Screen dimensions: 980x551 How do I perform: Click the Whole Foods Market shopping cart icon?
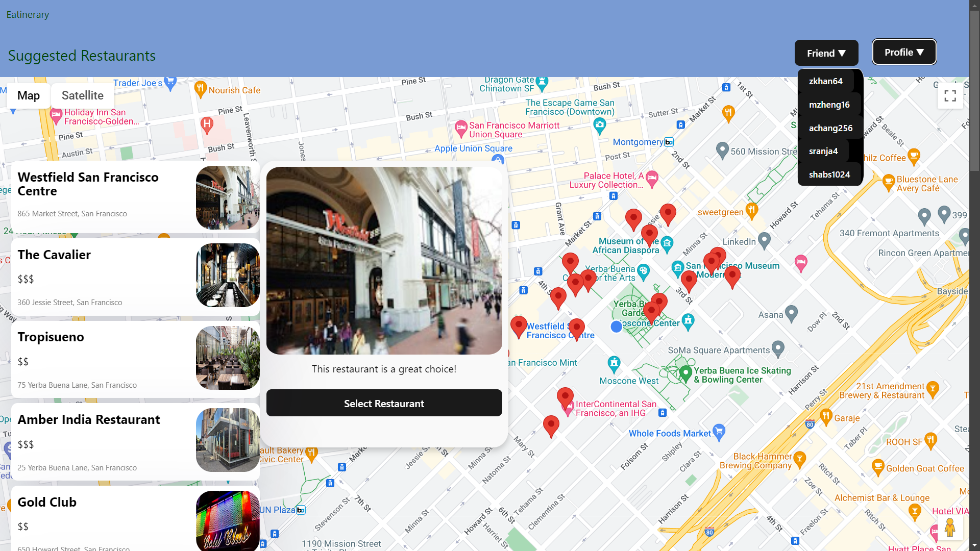tap(719, 432)
